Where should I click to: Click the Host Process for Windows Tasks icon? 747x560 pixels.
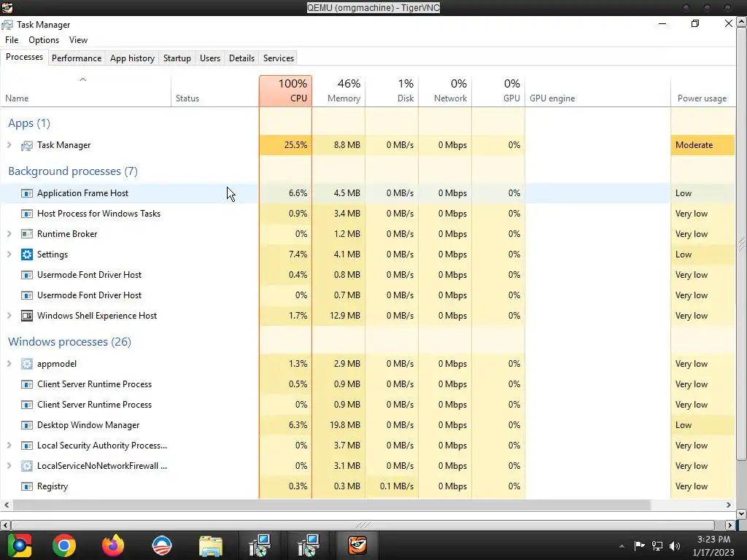pos(27,214)
